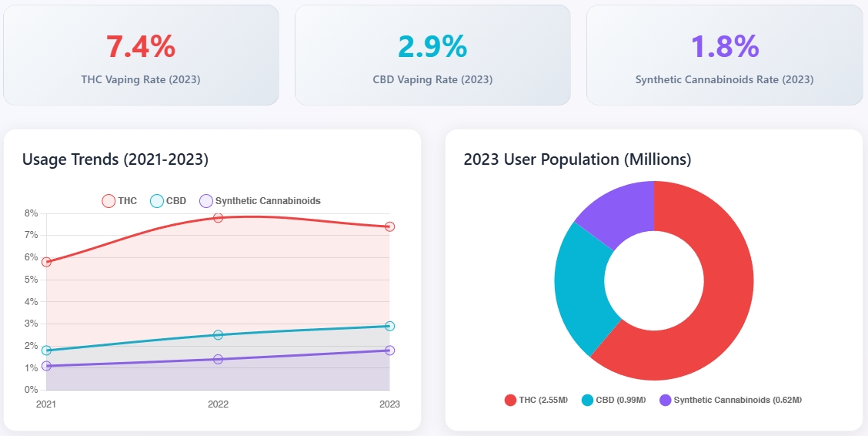The image size is (868, 436).
Task: Toggle Synthetic Cannabinoids series in line chart legend
Action: point(260,201)
